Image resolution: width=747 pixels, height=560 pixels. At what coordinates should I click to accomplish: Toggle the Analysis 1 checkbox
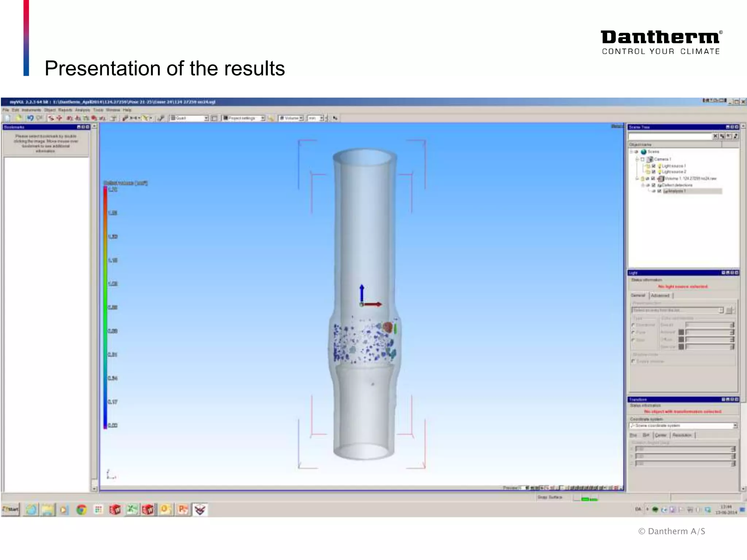click(659, 191)
